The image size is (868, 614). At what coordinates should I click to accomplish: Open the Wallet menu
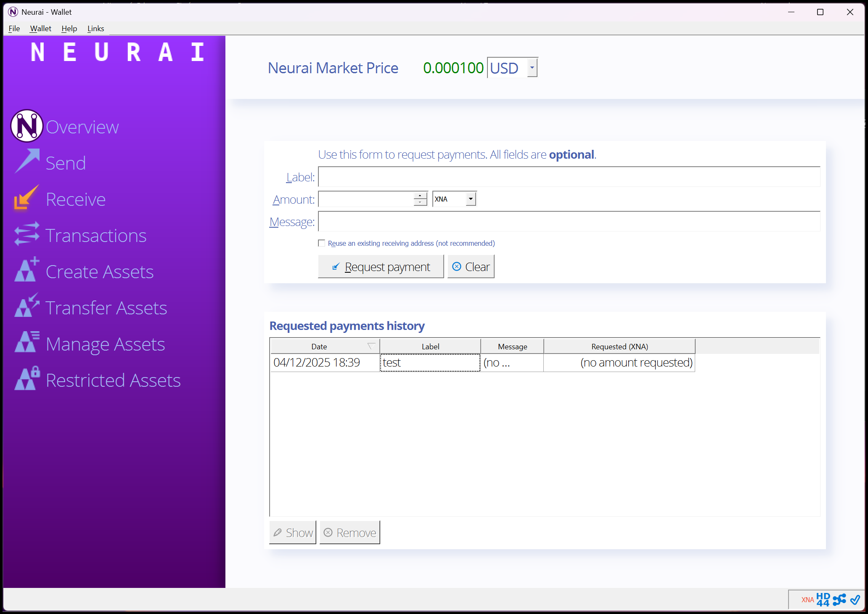40,28
